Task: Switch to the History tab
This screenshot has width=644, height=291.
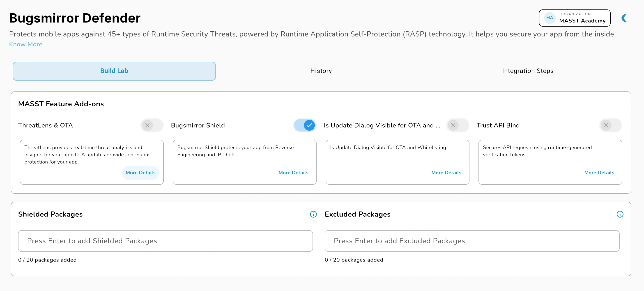Action: 321,71
